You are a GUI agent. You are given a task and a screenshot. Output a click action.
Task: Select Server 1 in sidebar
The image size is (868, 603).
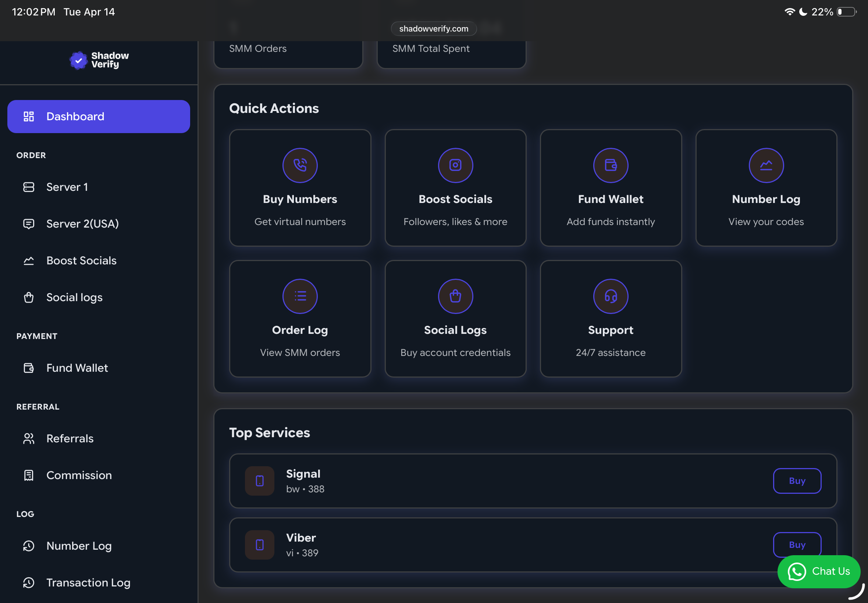point(67,187)
